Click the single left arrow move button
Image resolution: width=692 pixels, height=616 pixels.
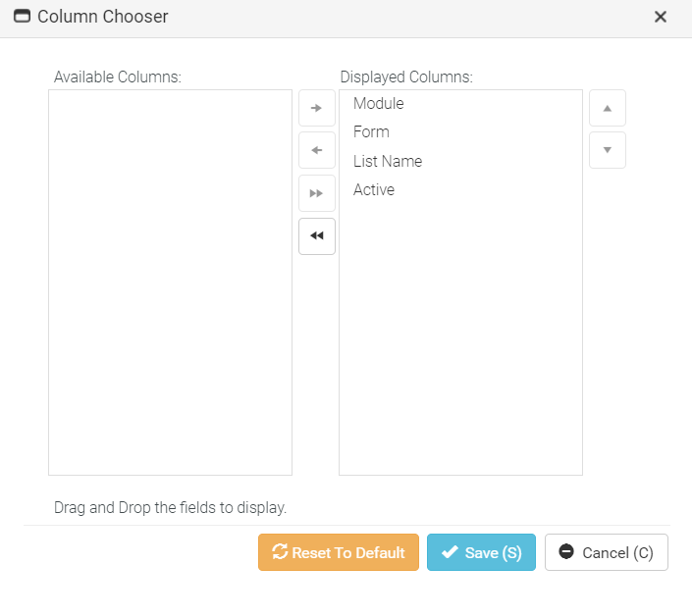316,151
